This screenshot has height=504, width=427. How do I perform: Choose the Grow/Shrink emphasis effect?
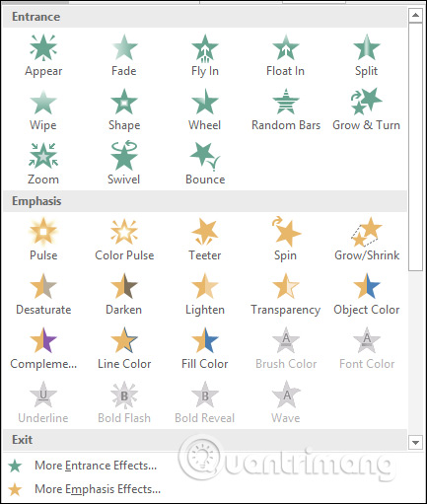click(x=366, y=240)
